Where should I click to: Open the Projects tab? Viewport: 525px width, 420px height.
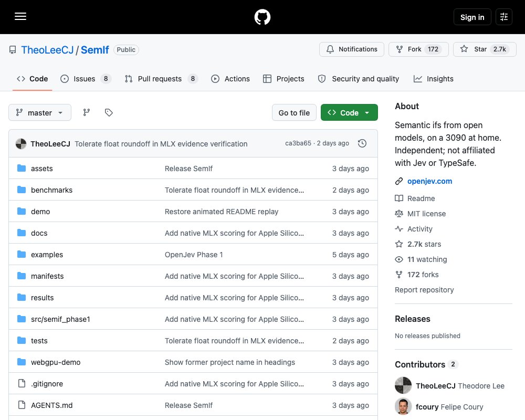pyautogui.click(x=283, y=79)
